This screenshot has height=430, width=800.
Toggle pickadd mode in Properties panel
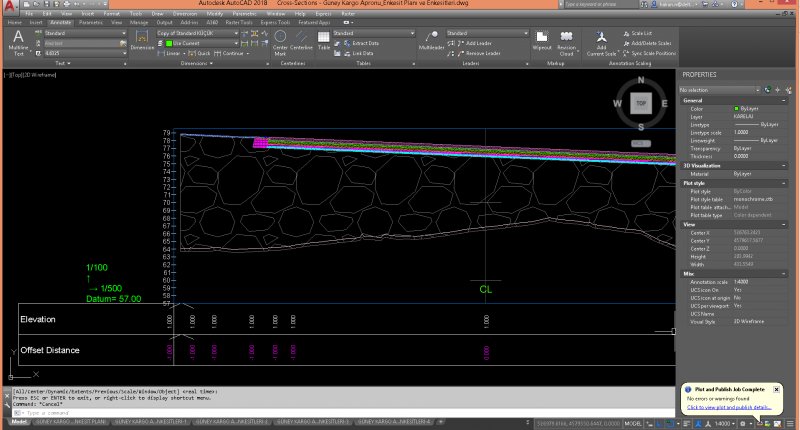point(768,90)
